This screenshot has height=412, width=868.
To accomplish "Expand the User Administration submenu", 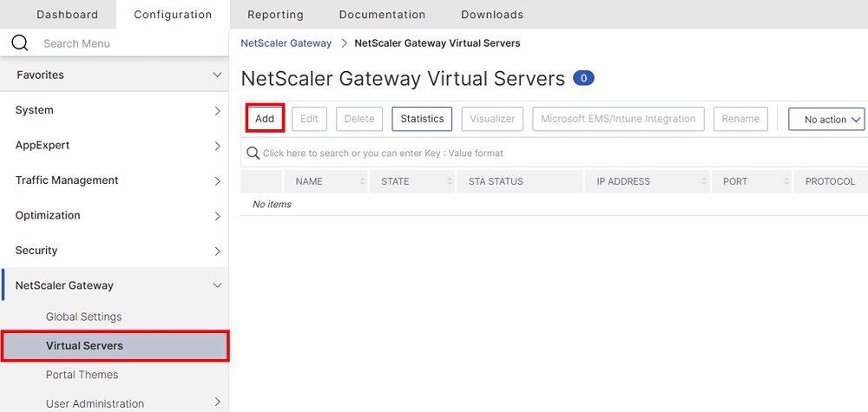I will [218, 402].
